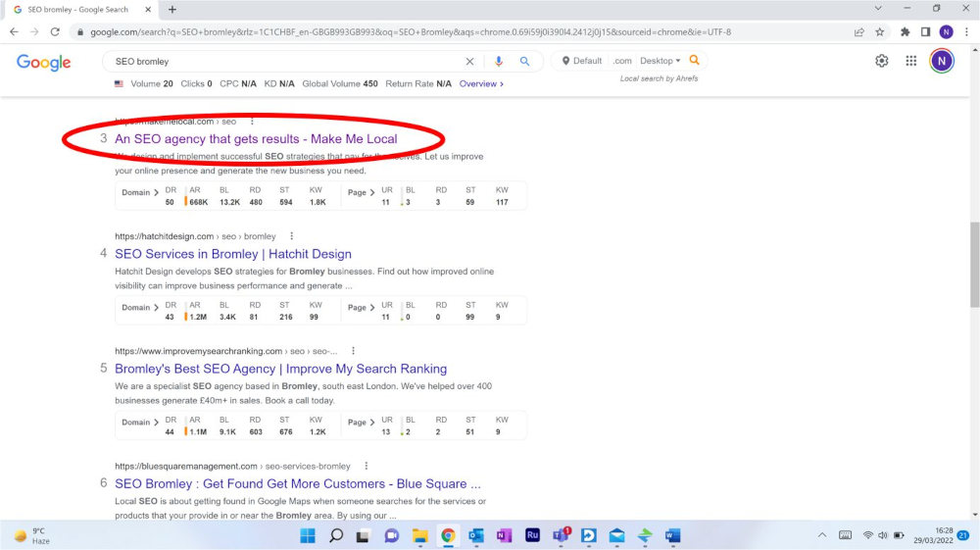The image size is (980, 550).
Task: Run Ahrefs local search orange magnifier
Action: (695, 61)
